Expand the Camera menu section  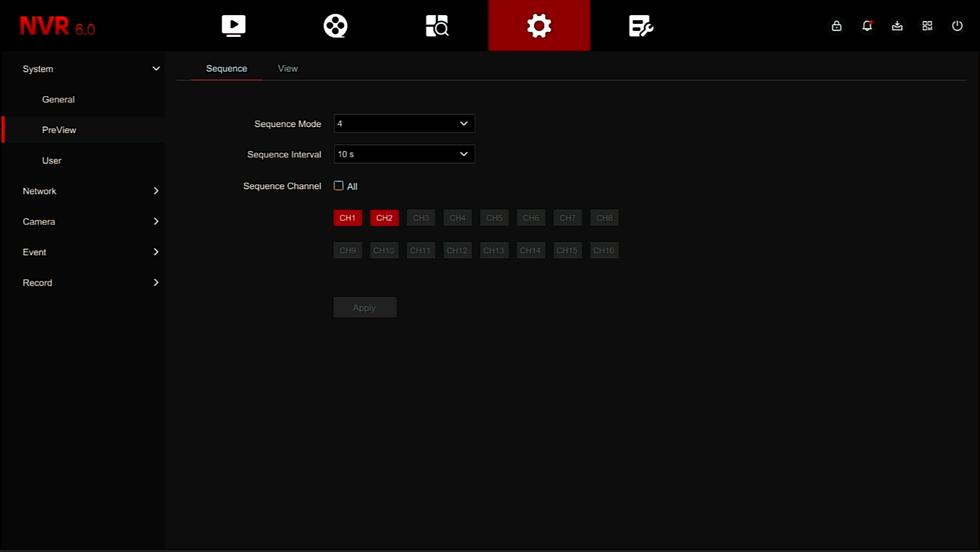(82, 221)
